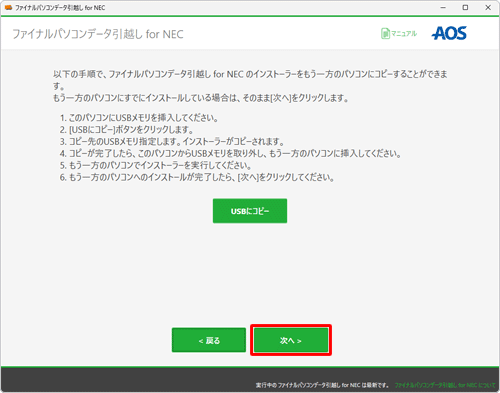Click step 1 text about inserting USBメモリ
Viewport: 500px width, 393px height.
[x=139, y=118]
